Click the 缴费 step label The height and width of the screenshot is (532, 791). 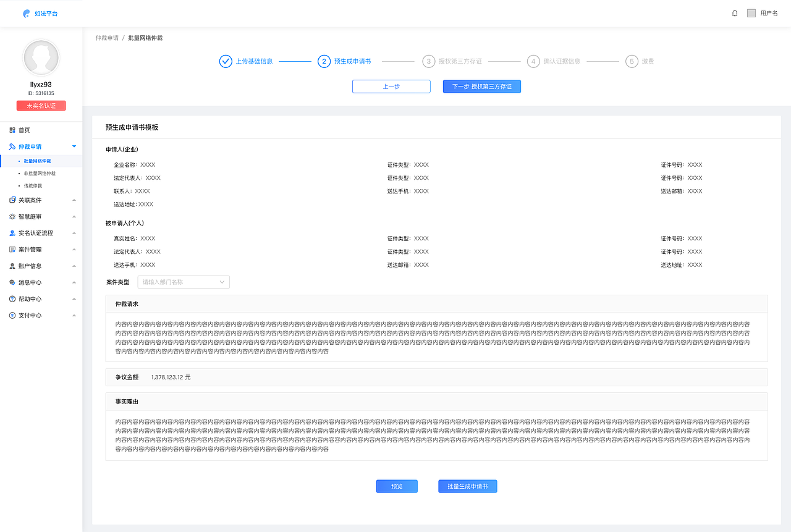648,61
